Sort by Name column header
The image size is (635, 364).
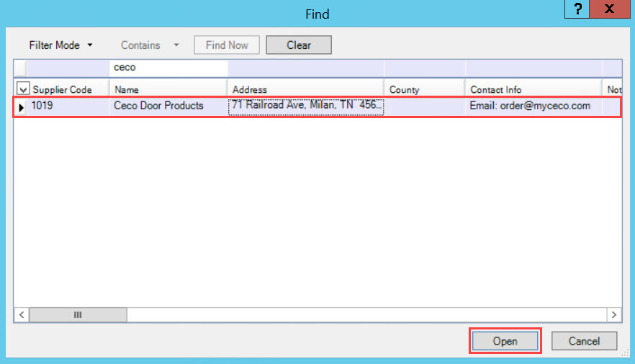click(168, 89)
